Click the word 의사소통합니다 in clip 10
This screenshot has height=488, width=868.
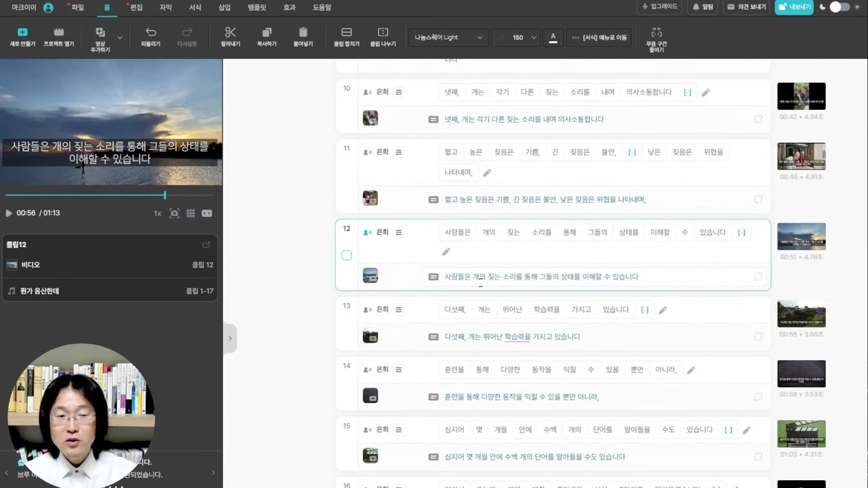click(x=649, y=92)
